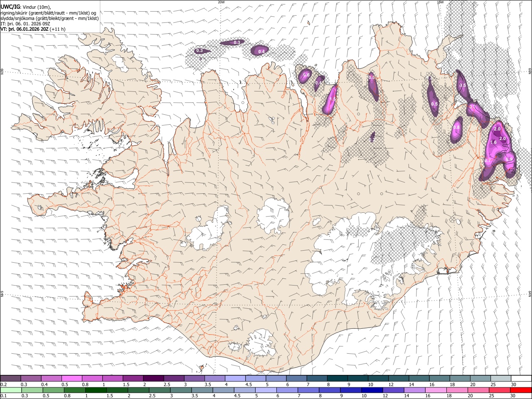Screen dimensions: 532x399
Task: Click the 0.9 snowfall value near the east coast
Action: 509,160
